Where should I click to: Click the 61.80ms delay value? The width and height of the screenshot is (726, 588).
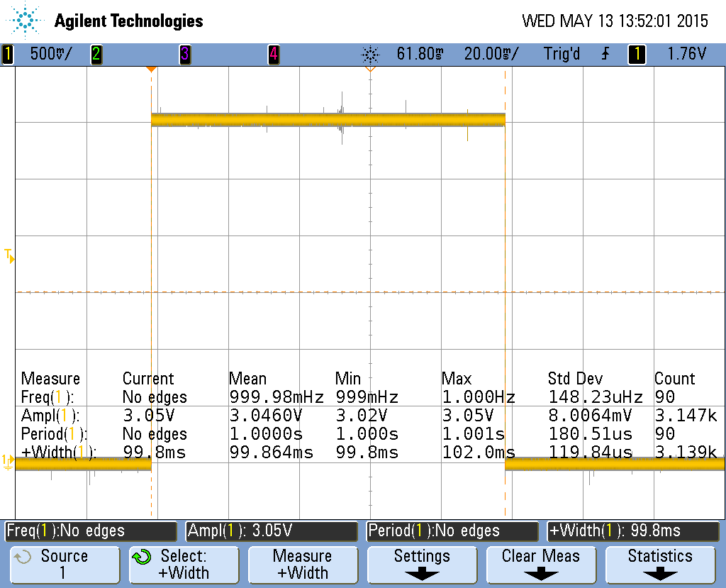420,54
